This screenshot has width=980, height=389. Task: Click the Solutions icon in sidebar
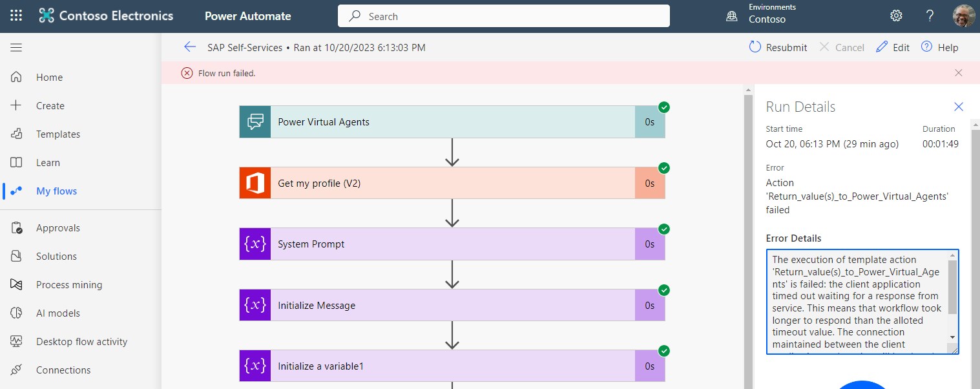click(x=17, y=256)
